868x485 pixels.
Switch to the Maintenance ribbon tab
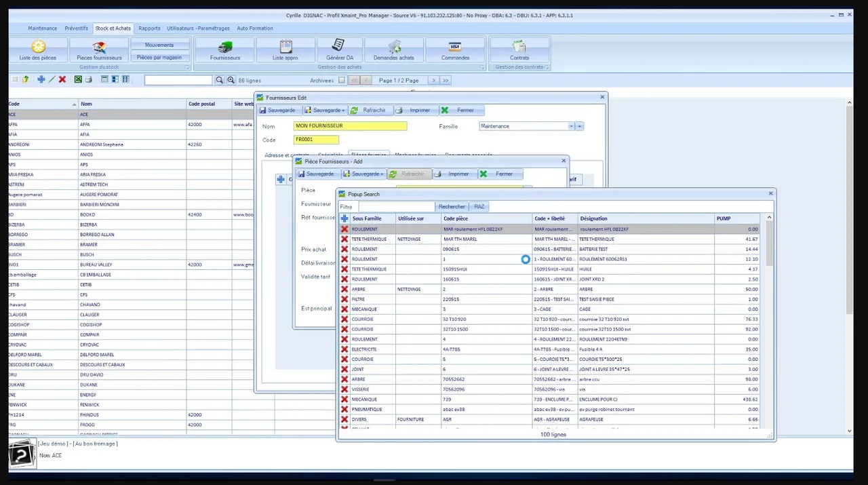point(43,28)
